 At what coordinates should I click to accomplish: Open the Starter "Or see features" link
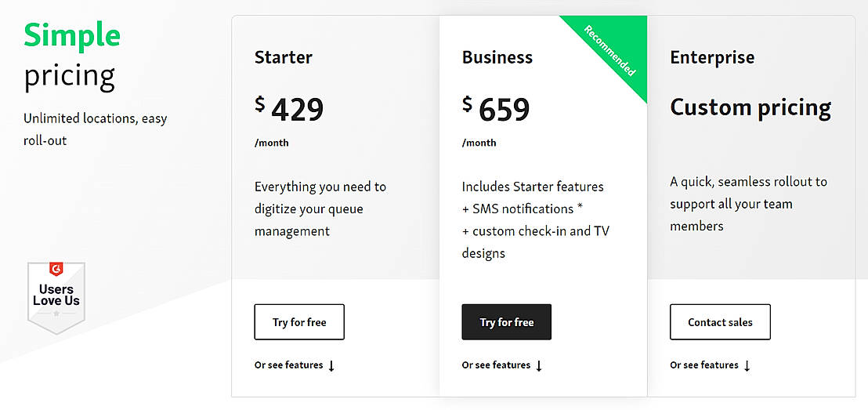click(288, 365)
